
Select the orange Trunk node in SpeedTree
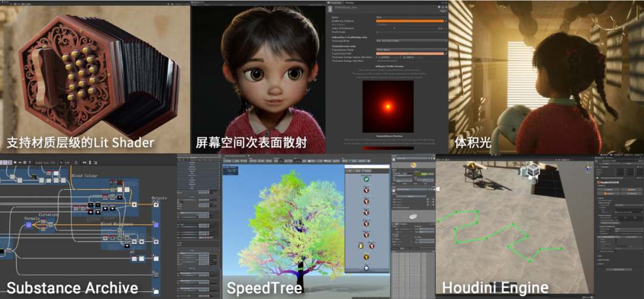point(366,257)
